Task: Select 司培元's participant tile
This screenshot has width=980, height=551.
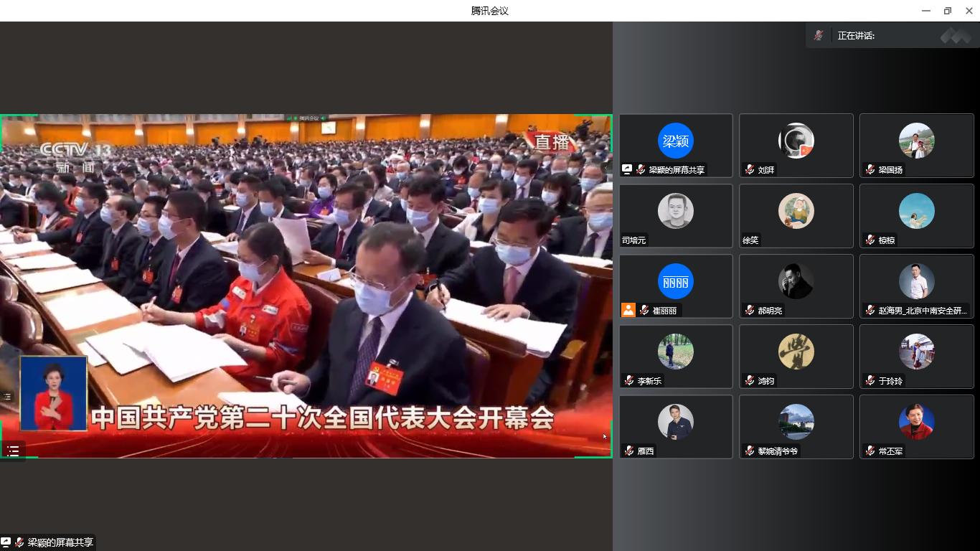Action: tap(676, 216)
